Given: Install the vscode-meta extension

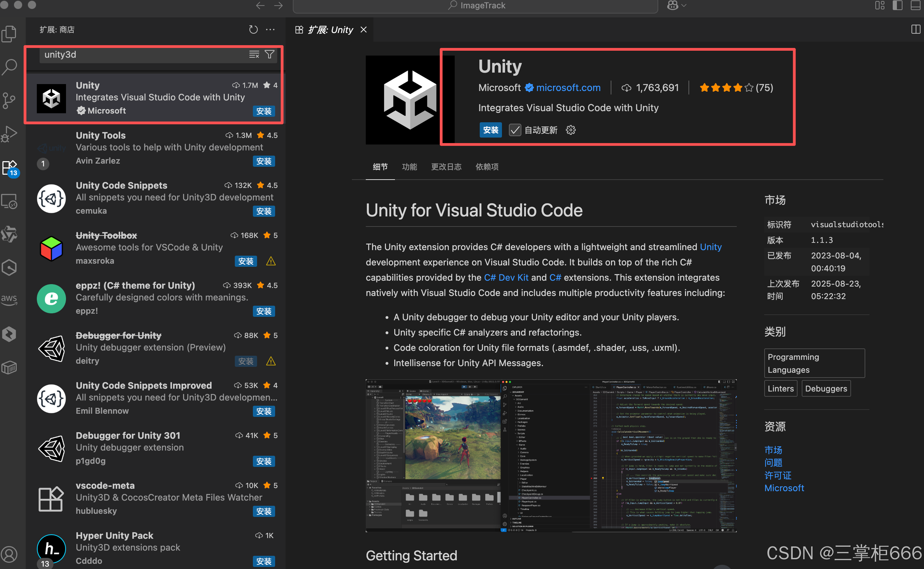Looking at the screenshot, I should point(264,512).
